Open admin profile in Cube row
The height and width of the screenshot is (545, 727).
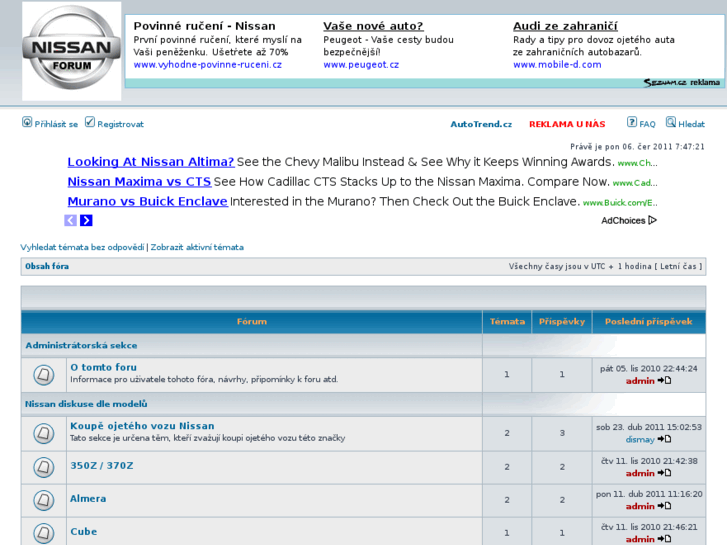640,539
